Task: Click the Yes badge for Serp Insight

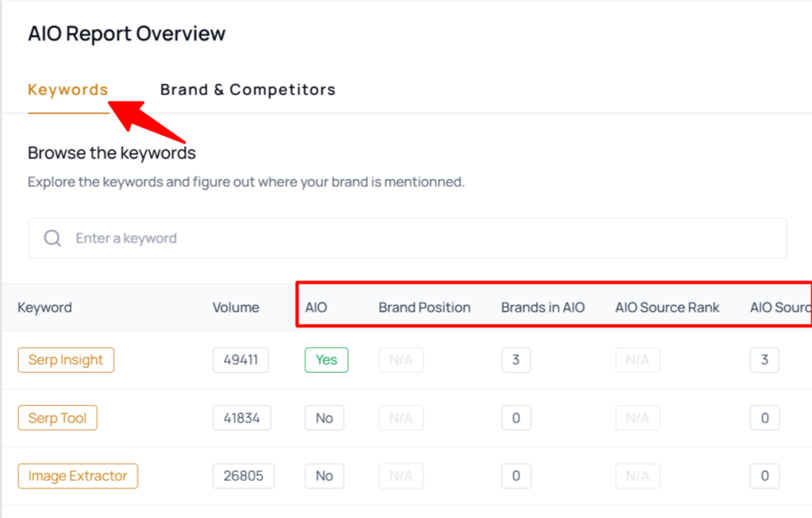Action: coord(326,360)
